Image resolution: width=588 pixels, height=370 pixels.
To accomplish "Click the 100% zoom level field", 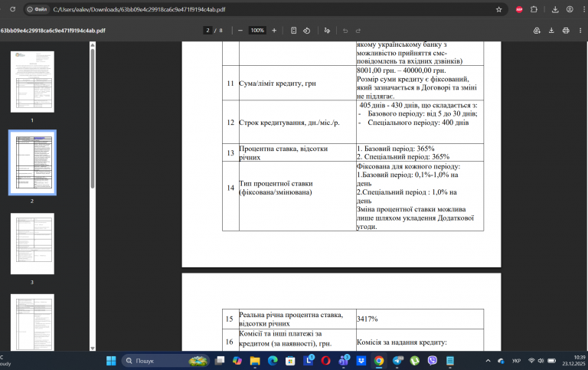I will (257, 31).
